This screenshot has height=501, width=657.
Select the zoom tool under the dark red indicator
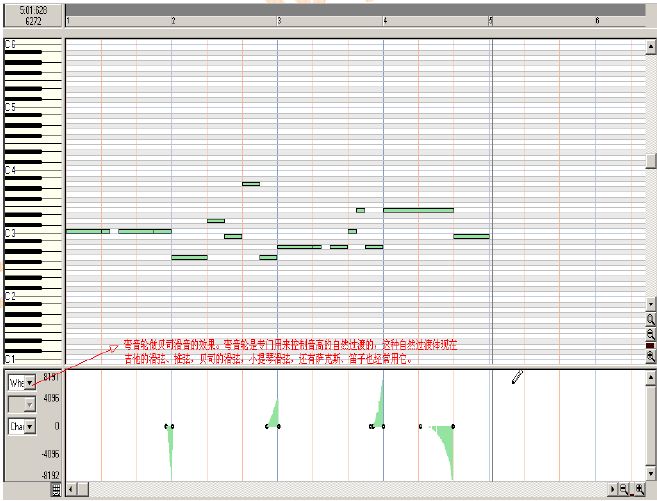pos(650,356)
